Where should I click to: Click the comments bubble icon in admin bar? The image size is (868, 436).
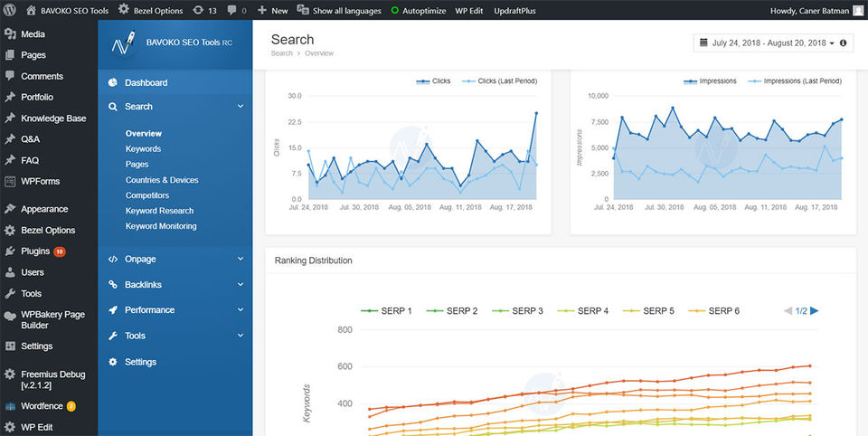(x=232, y=11)
